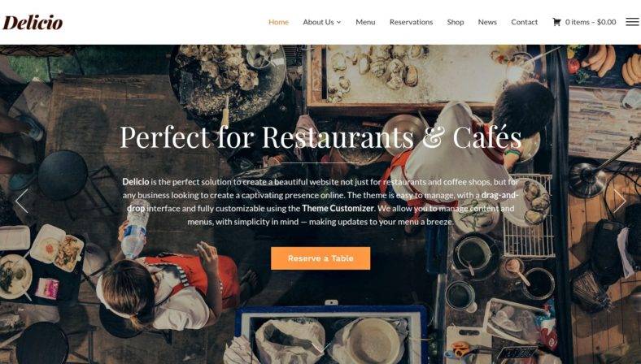The height and width of the screenshot is (364, 641).
Task: Open the Shop page
Action: (x=456, y=22)
